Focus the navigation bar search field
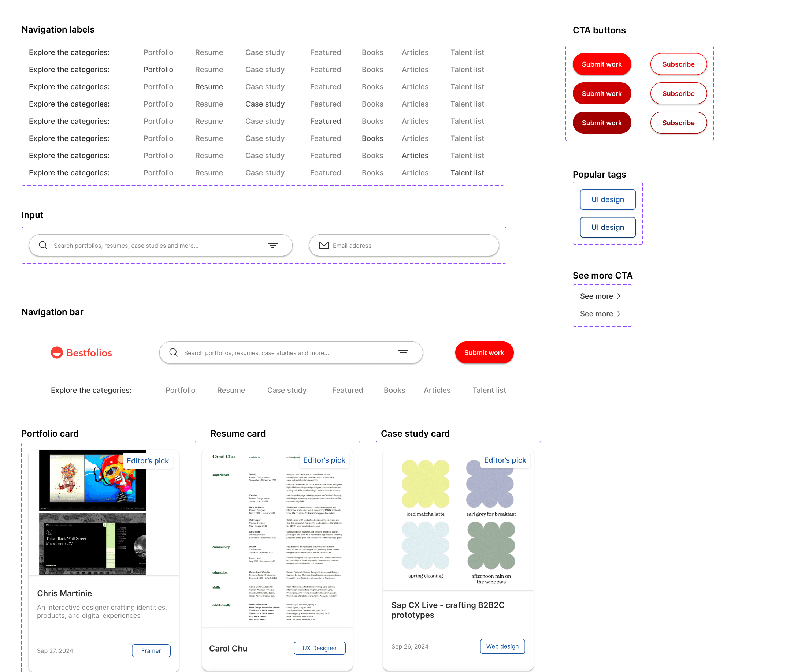 (x=291, y=352)
